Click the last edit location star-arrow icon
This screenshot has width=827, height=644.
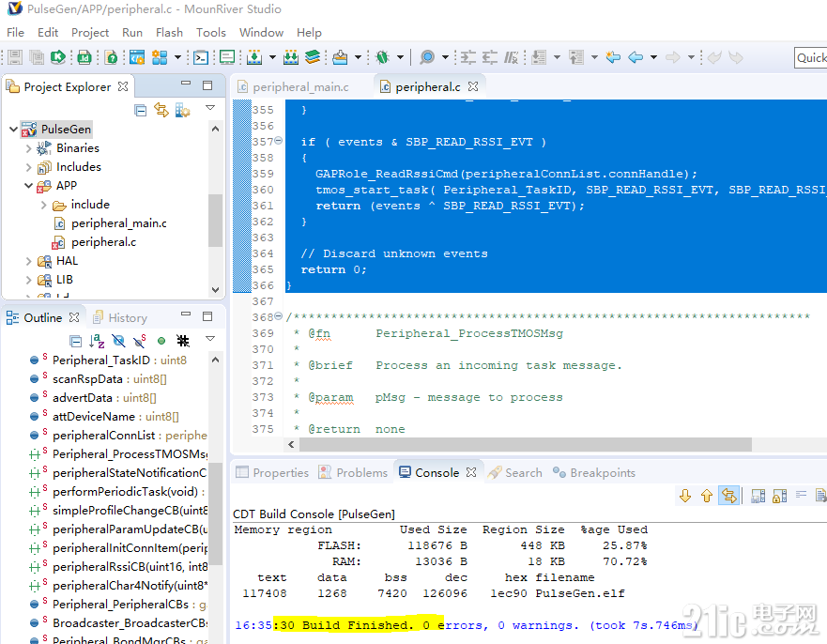613,57
